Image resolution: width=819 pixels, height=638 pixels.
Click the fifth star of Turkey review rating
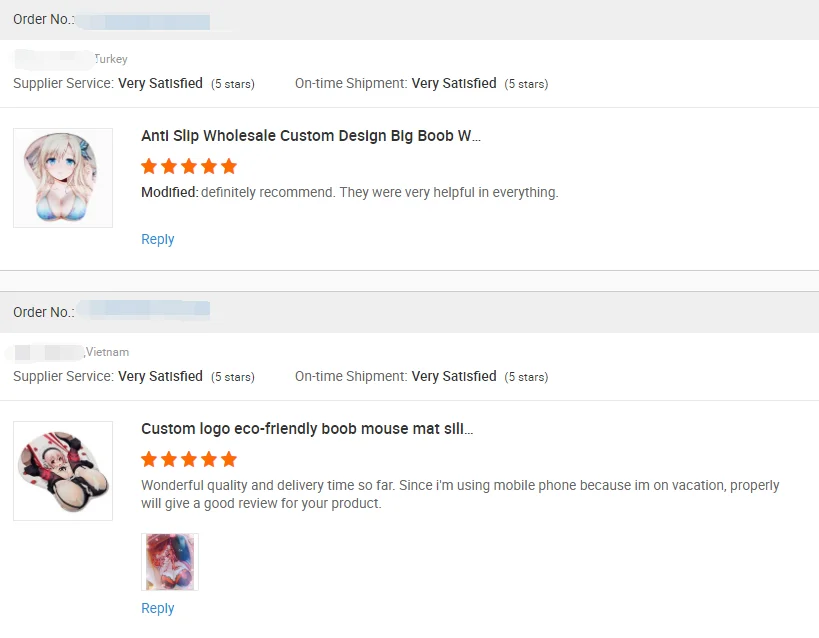229,166
